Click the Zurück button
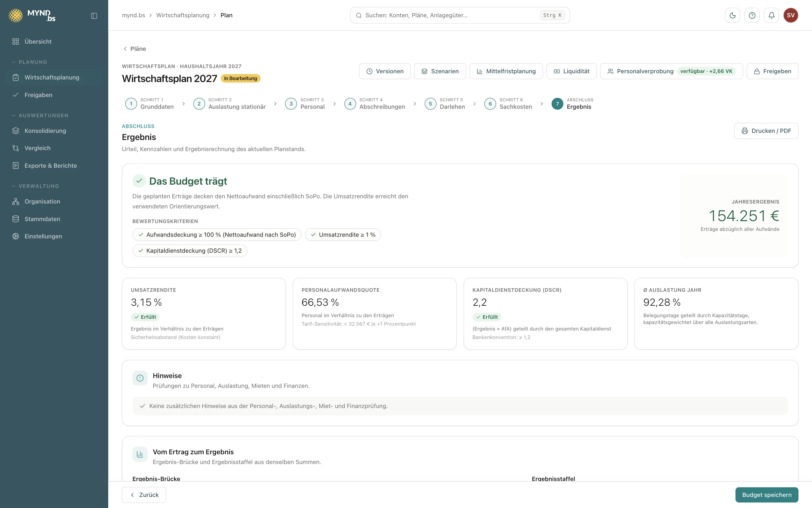The image size is (812, 508). 144,495
